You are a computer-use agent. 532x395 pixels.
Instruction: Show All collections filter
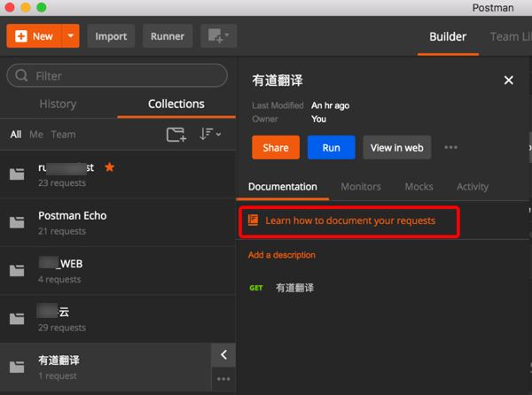(16, 135)
